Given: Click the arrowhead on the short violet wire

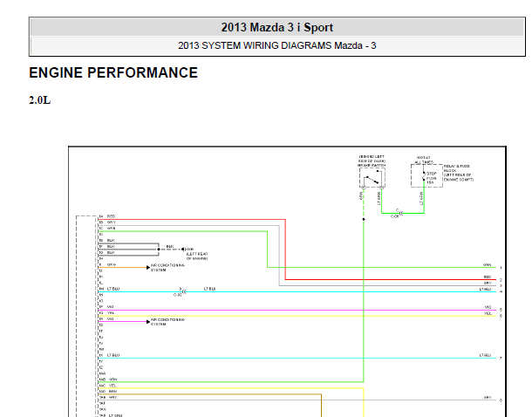Looking at the screenshot, I should tap(148, 322).
